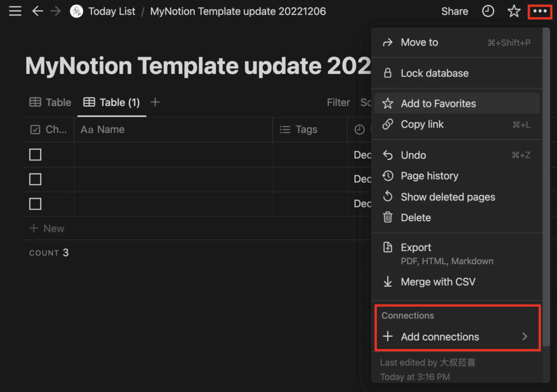Screen dimensions: 557x392
Task: Add a new view with plus icon
Action: [155, 102]
